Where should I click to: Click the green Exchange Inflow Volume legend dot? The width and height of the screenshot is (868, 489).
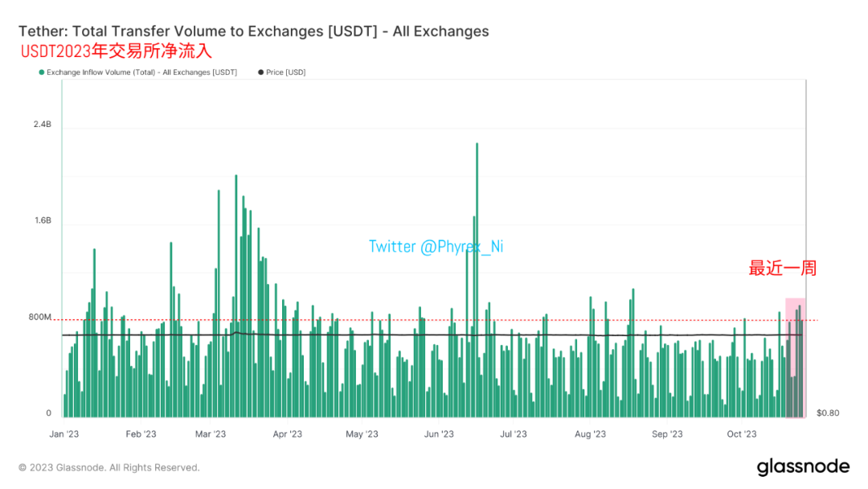click(x=41, y=72)
